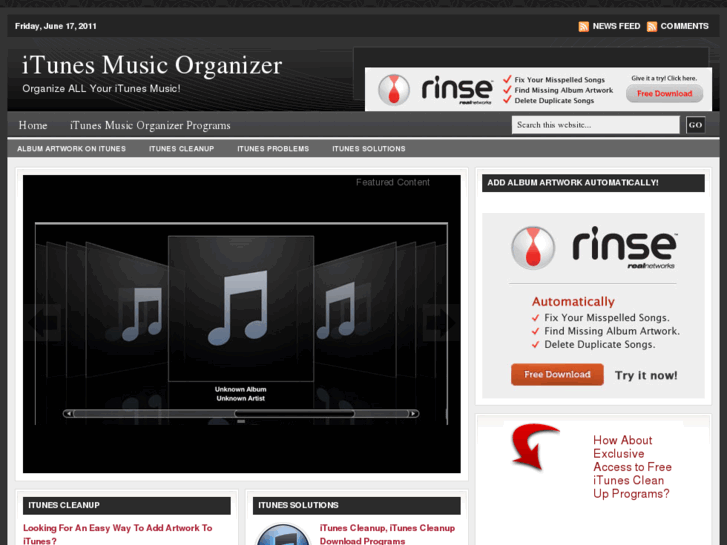This screenshot has width=727, height=545.
Task: Click the red curved arrow graphic
Action: 535,447
